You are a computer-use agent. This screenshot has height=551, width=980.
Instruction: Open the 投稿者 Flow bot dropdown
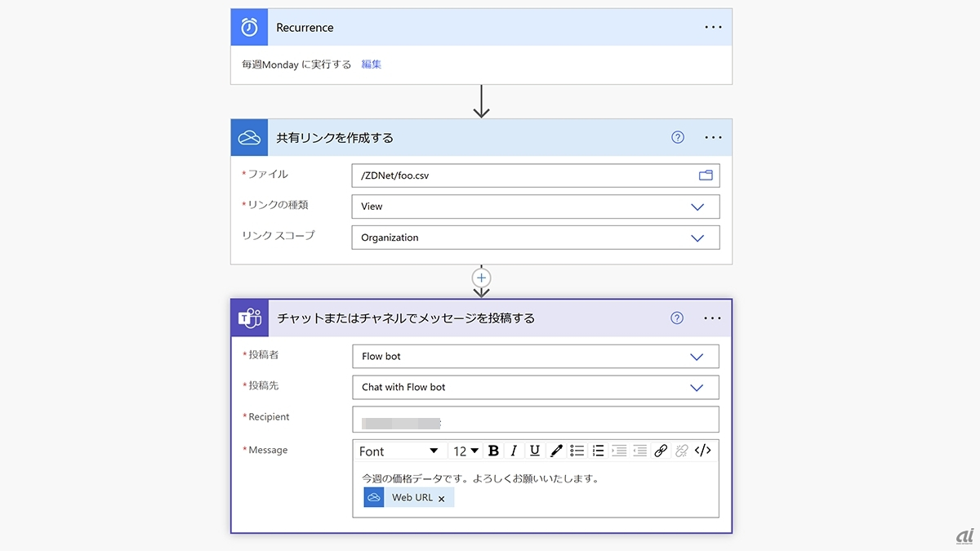point(697,357)
